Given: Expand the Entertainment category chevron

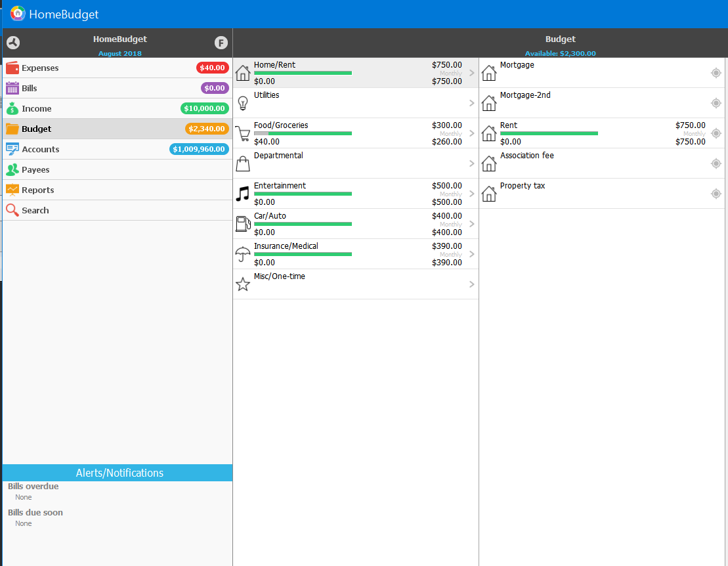Looking at the screenshot, I should (x=471, y=194).
